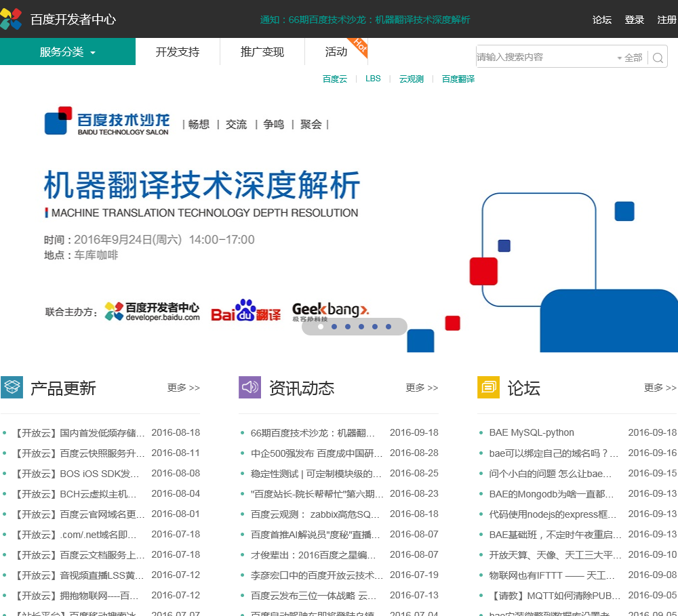Open forum post bae可以绑定自己的域名吗
Screen dimensions: 678x616
[x=553, y=453]
